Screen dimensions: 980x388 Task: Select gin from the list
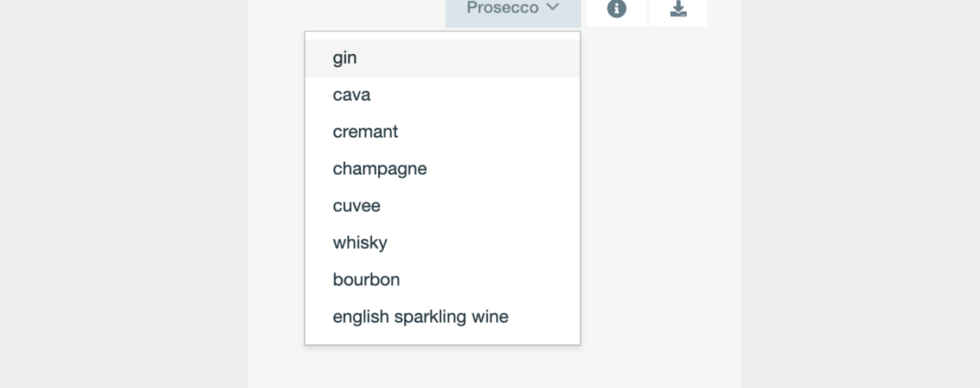(x=345, y=58)
